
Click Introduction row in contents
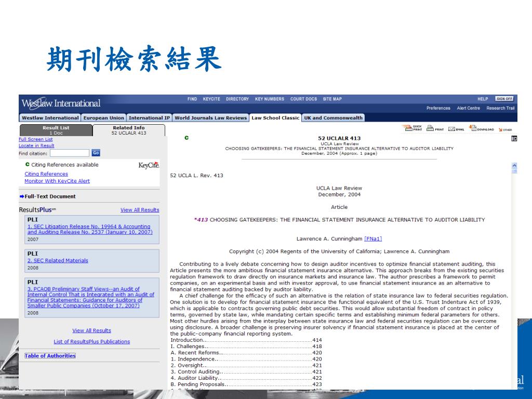(246, 340)
